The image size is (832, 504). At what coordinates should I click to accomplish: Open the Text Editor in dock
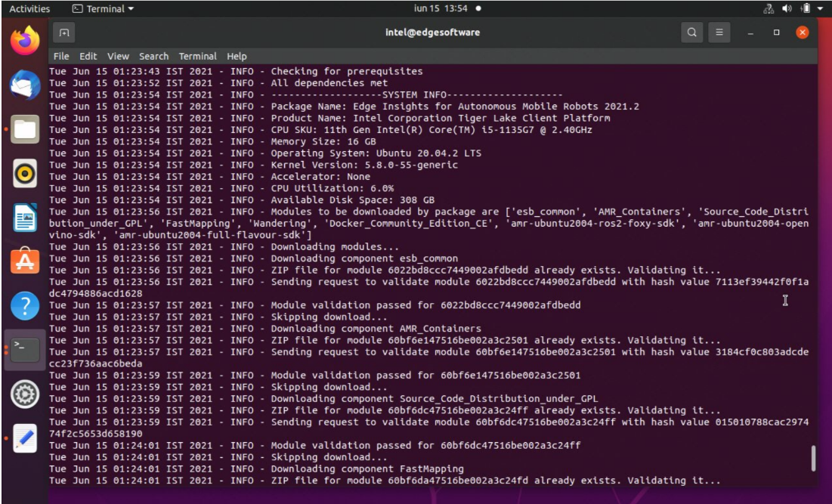[x=25, y=439]
